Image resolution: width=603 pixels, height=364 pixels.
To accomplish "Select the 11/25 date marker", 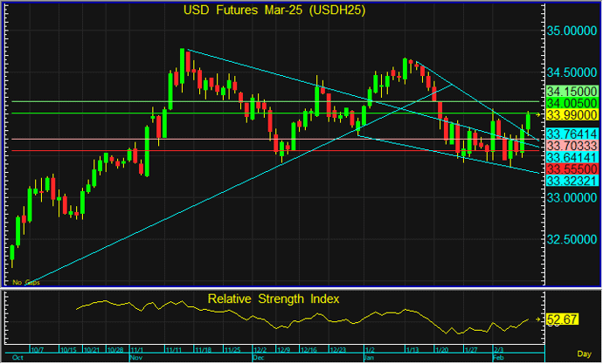I will (232, 350).
